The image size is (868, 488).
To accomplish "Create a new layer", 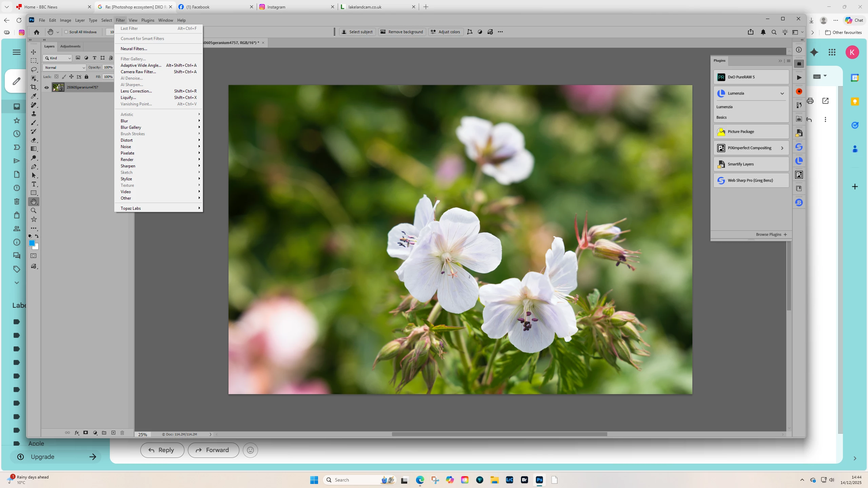I will click(113, 433).
